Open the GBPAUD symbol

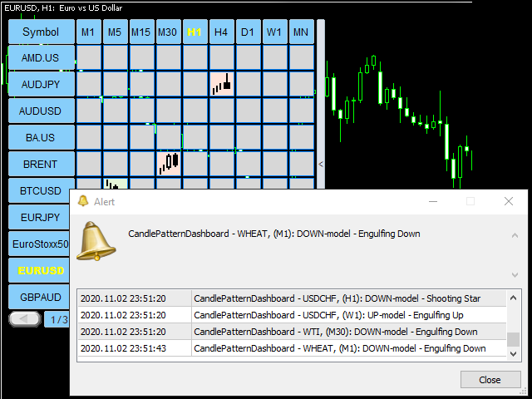pyautogui.click(x=39, y=297)
